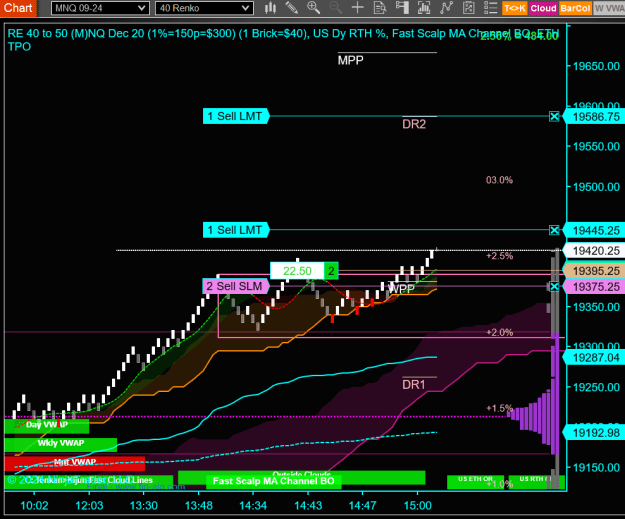Select the crosshair cursor plus icon
Screen dimensions: 625x519
[358, 8]
